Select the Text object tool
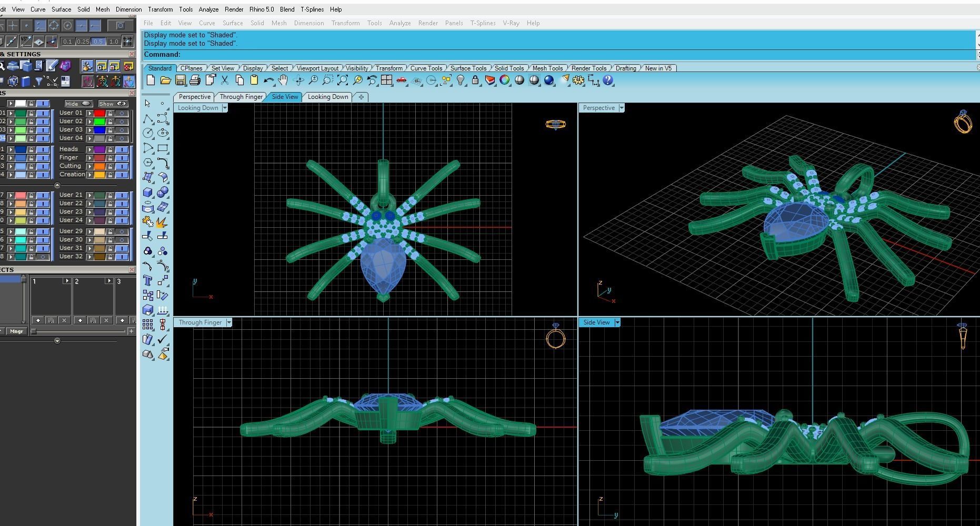The image size is (980, 526). 148,280
